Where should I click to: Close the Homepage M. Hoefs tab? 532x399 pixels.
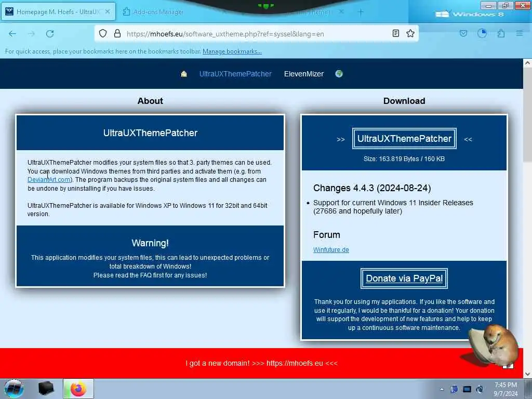click(x=108, y=11)
